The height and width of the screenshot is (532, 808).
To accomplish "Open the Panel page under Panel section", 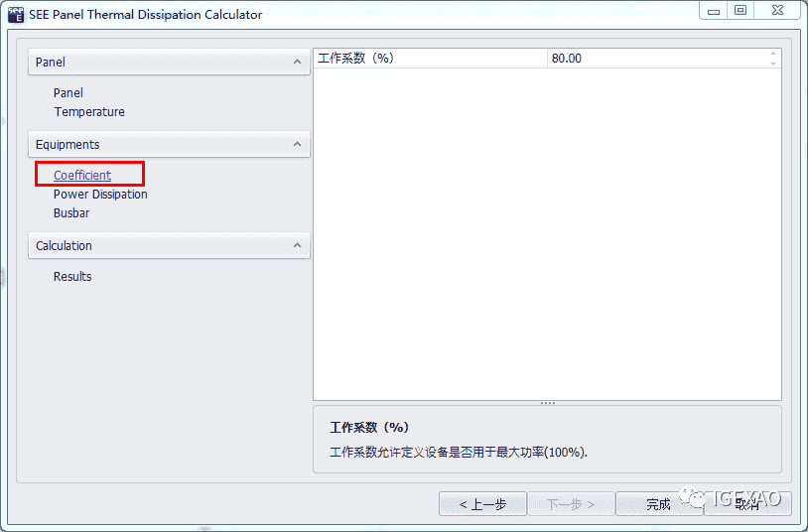I will [x=68, y=92].
